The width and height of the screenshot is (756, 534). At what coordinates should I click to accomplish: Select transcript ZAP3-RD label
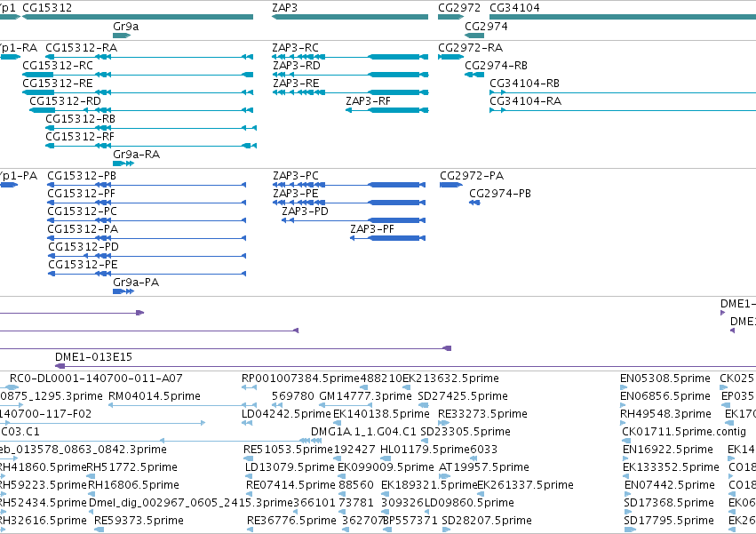(297, 66)
